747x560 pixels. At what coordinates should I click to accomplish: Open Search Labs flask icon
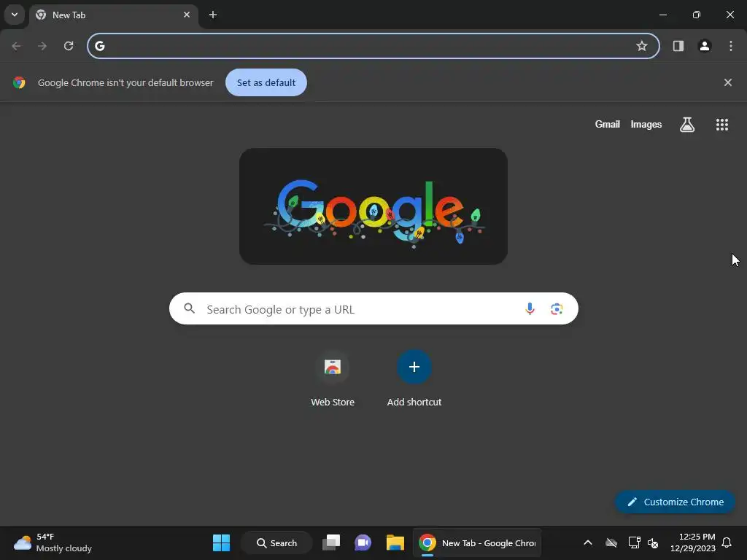point(687,125)
